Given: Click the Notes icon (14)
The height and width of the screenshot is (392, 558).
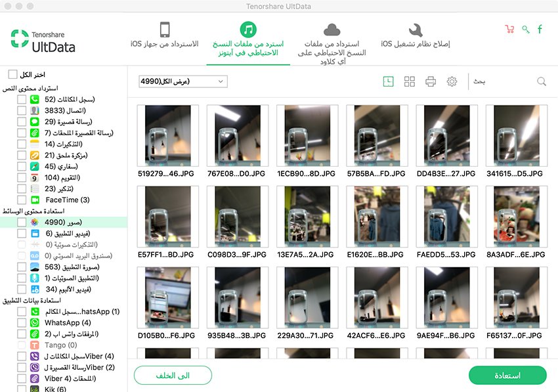Looking at the screenshot, I should [x=35, y=144].
